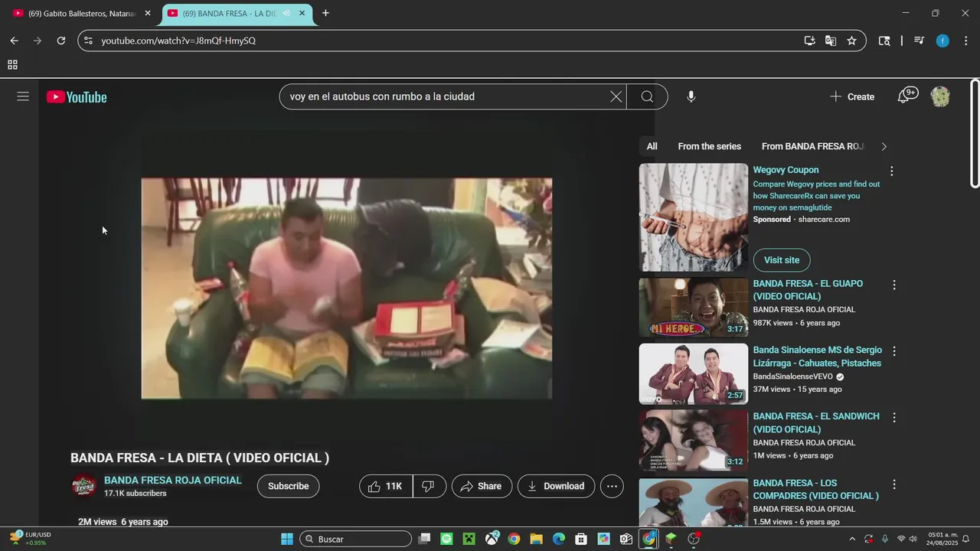Open the YouTube account avatar menu

tap(940, 96)
